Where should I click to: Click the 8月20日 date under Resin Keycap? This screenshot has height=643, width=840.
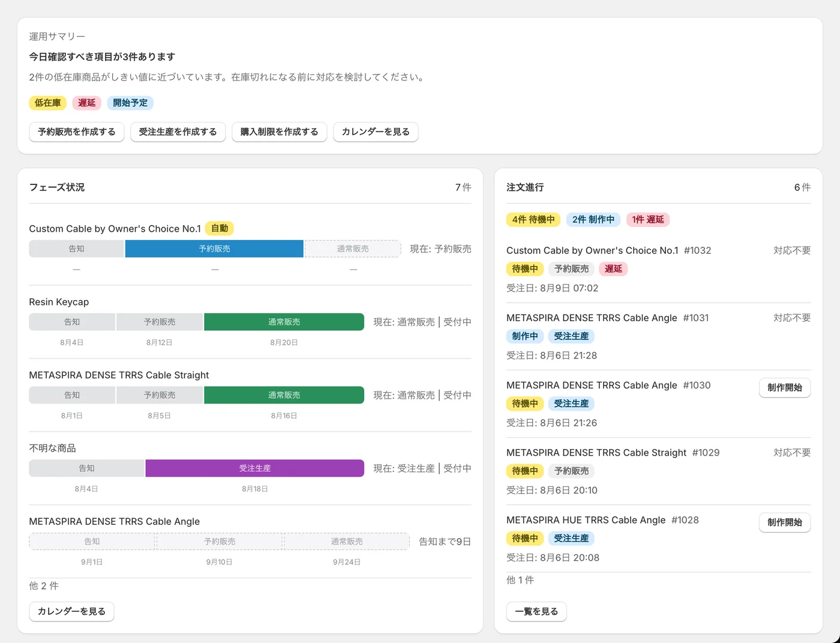pos(284,342)
